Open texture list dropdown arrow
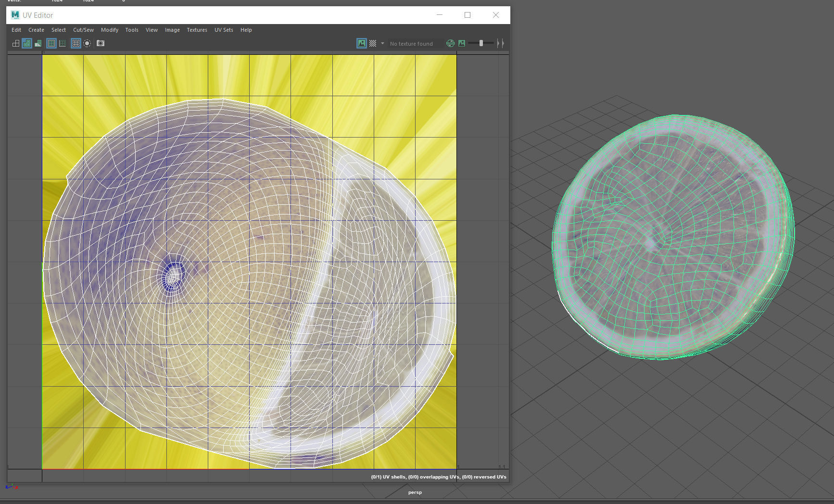The width and height of the screenshot is (834, 504). pyautogui.click(x=382, y=43)
